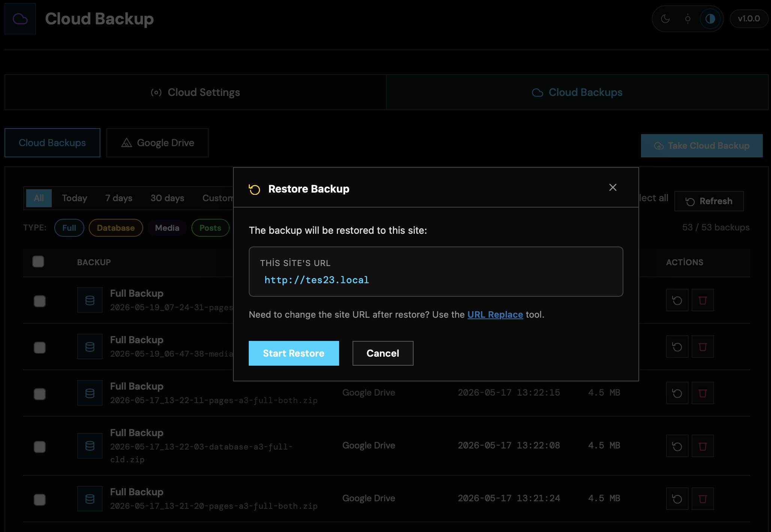Delete the 13:22:08 Google Drive backup
This screenshot has height=532, width=771.
(703, 446)
